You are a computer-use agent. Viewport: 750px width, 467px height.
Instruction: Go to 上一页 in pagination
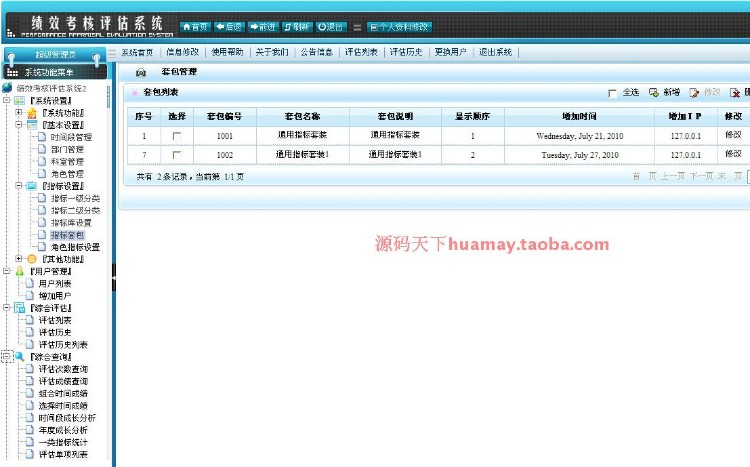click(673, 176)
